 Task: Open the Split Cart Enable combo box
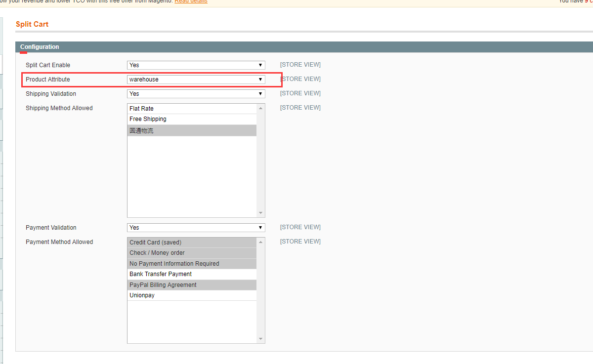(x=196, y=65)
